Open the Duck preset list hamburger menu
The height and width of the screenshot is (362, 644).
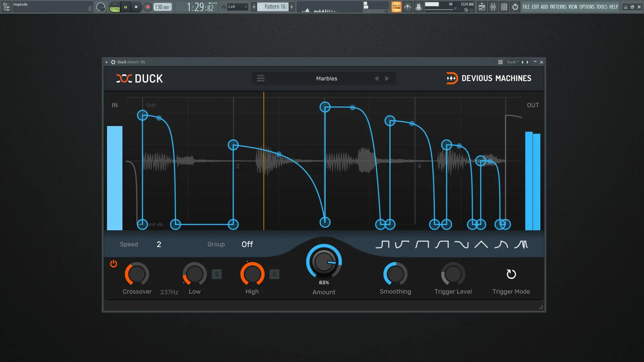(x=261, y=78)
